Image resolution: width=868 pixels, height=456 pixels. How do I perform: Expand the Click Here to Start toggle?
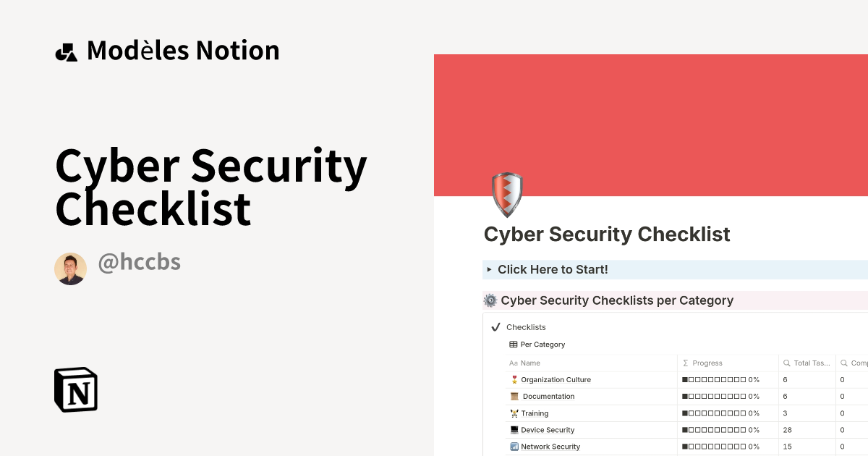[490, 269]
